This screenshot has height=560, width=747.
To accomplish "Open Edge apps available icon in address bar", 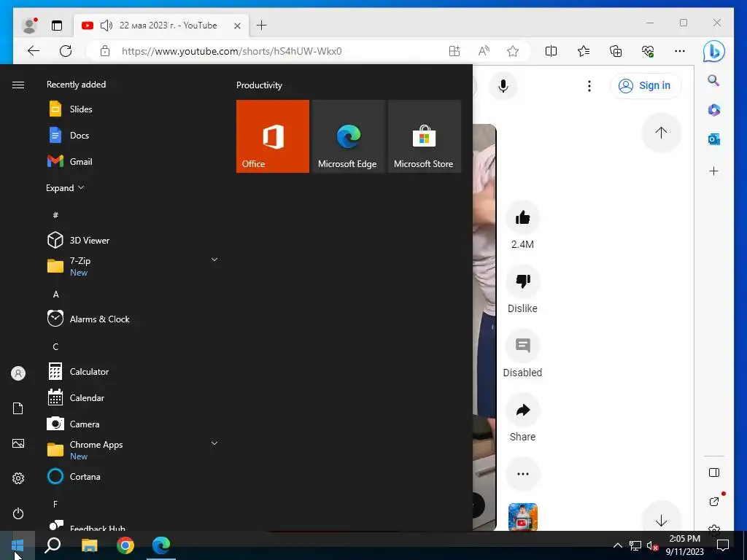I will pyautogui.click(x=454, y=51).
